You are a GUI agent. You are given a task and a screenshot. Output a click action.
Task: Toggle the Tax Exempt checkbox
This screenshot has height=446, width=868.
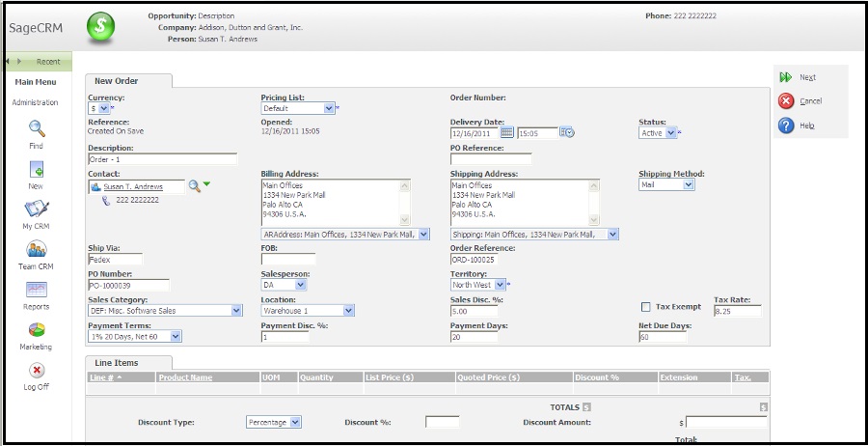click(645, 307)
